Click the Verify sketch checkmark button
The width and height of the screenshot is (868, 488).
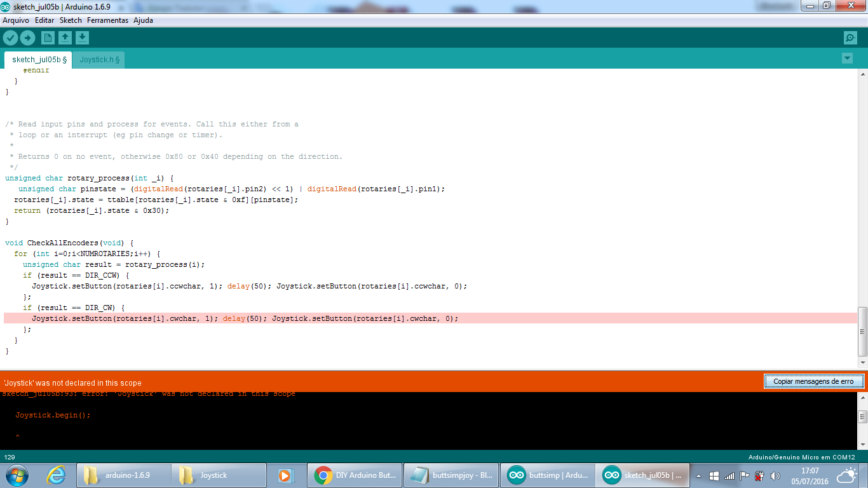point(10,38)
